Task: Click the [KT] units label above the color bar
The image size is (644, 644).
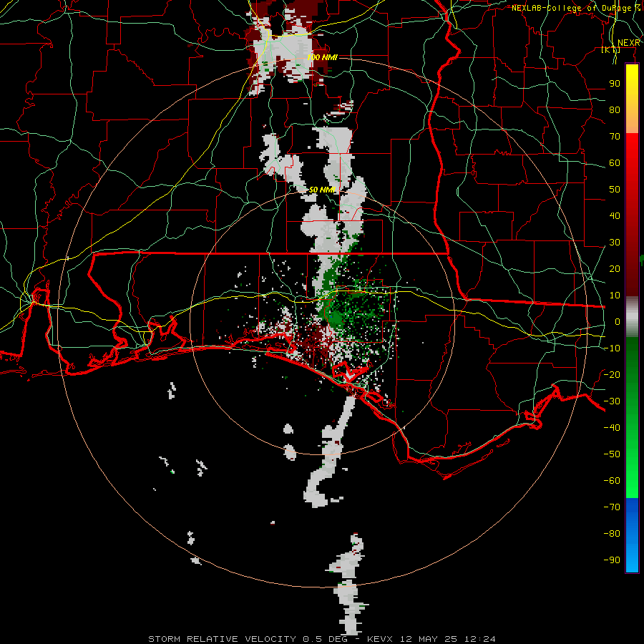Action: (x=611, y=49)
